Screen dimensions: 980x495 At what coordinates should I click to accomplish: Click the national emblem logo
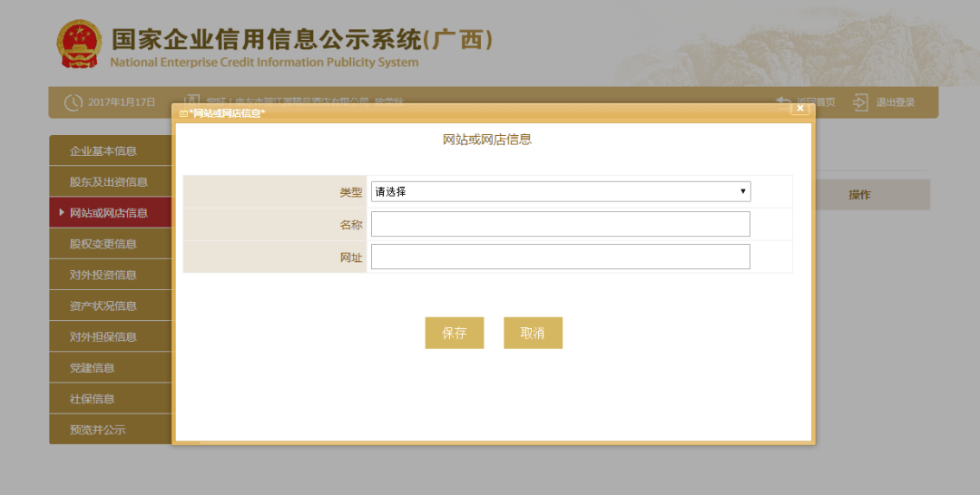point(79,44)
